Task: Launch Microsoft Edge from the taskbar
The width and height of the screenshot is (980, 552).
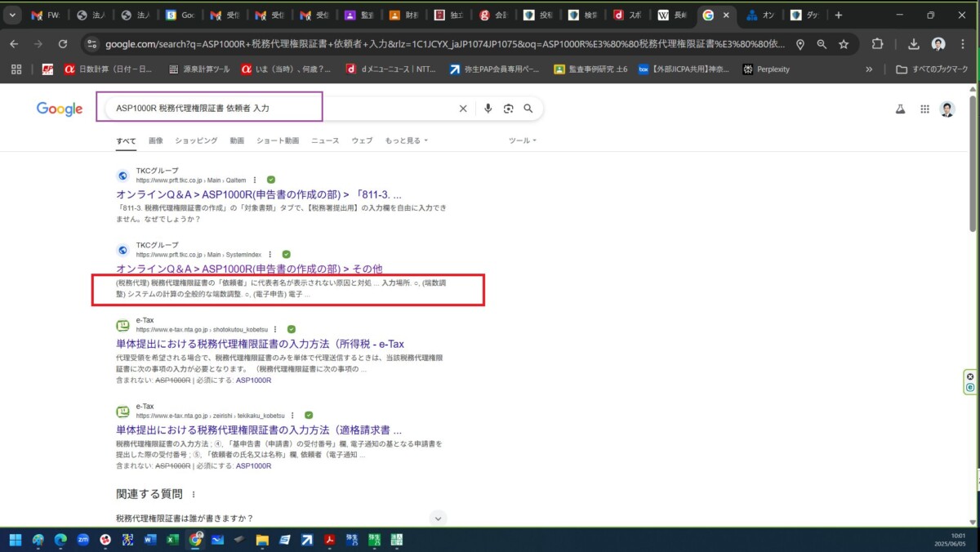Action: click(60, 540)
